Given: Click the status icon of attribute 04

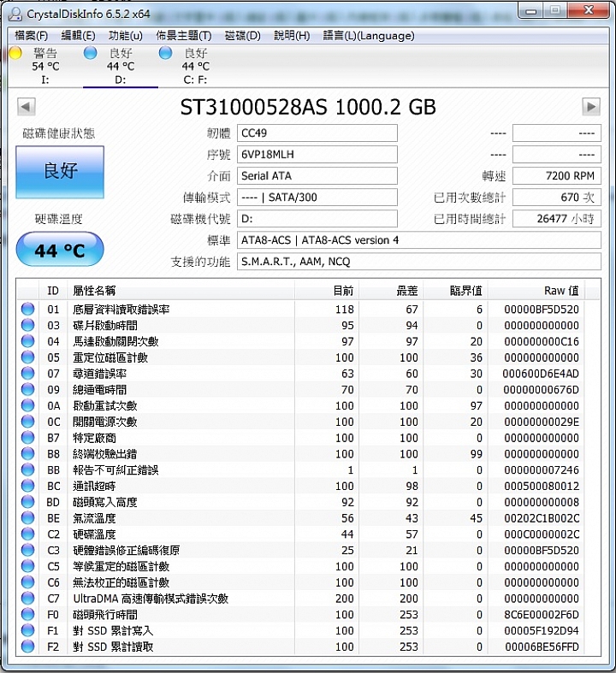Looking at the screenshot, I should click(28, 341).
